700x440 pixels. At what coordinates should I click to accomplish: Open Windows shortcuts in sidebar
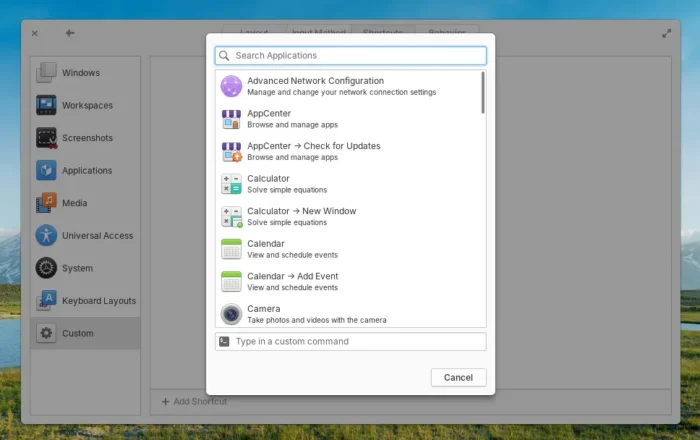click(85, 73)
